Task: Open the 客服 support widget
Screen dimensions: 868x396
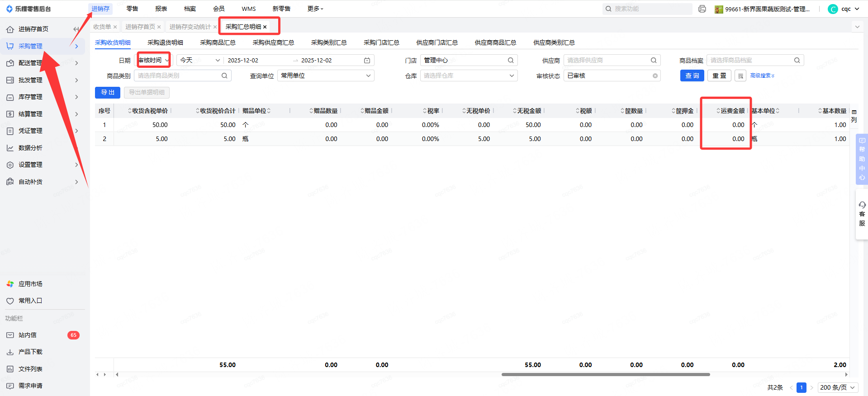Action: 862,214
